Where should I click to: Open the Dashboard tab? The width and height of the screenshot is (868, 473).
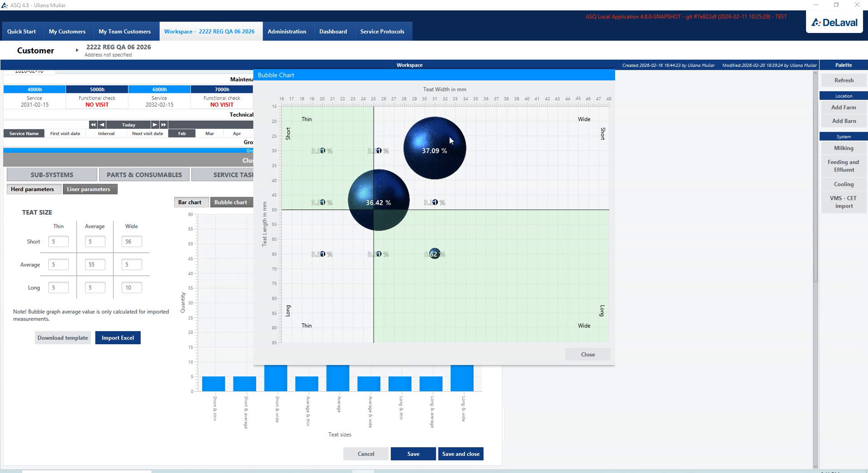coord(333,31)
